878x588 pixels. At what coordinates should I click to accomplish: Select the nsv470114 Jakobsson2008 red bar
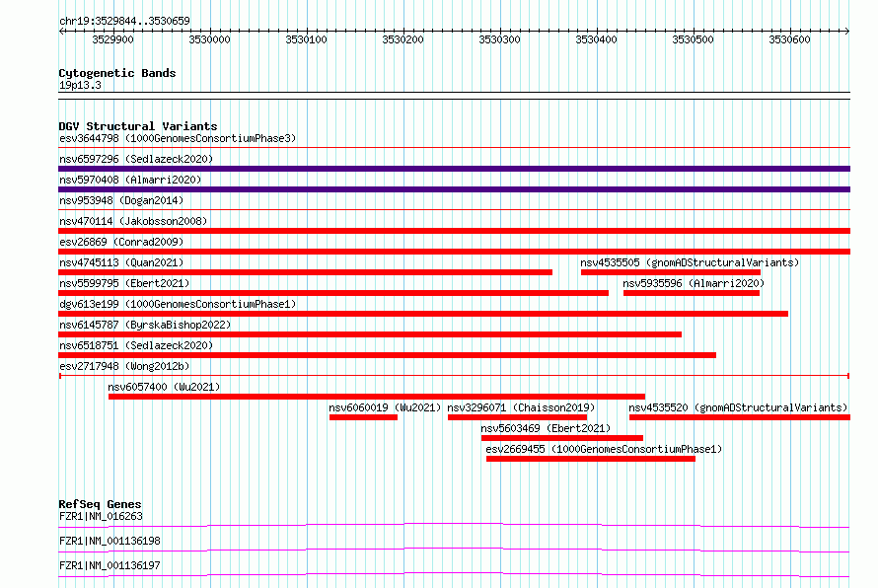click(x=454, y=231)
